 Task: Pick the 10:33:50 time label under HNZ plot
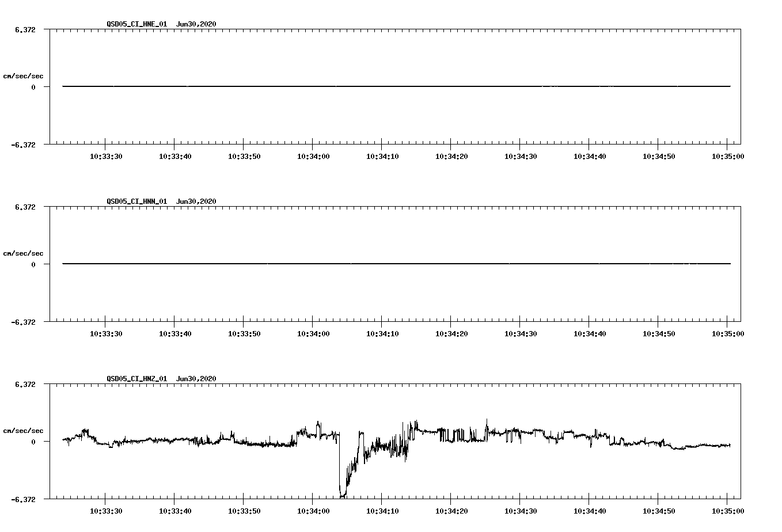(x=244, y=511)
